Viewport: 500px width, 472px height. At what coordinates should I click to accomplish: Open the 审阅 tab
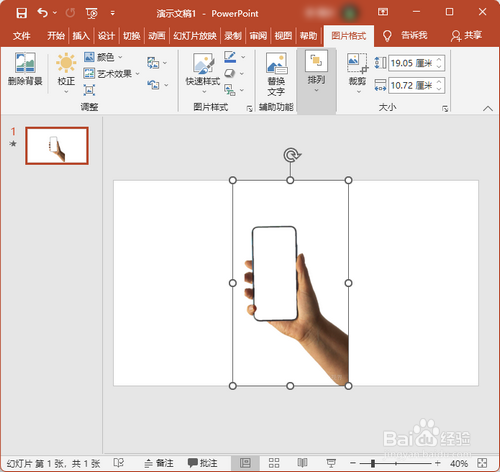[x=258, y=36]
